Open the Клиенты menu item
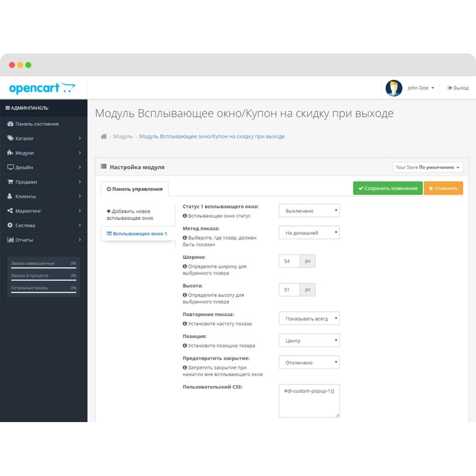 pos(44,196)
